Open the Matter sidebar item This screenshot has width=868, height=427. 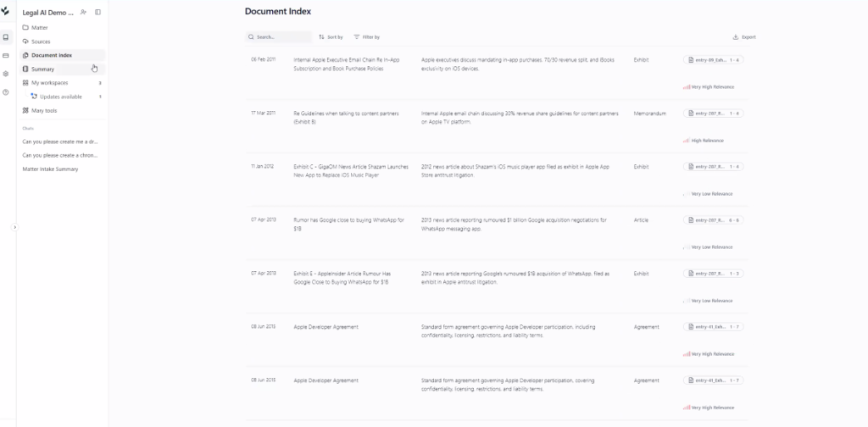click(62, 28)
